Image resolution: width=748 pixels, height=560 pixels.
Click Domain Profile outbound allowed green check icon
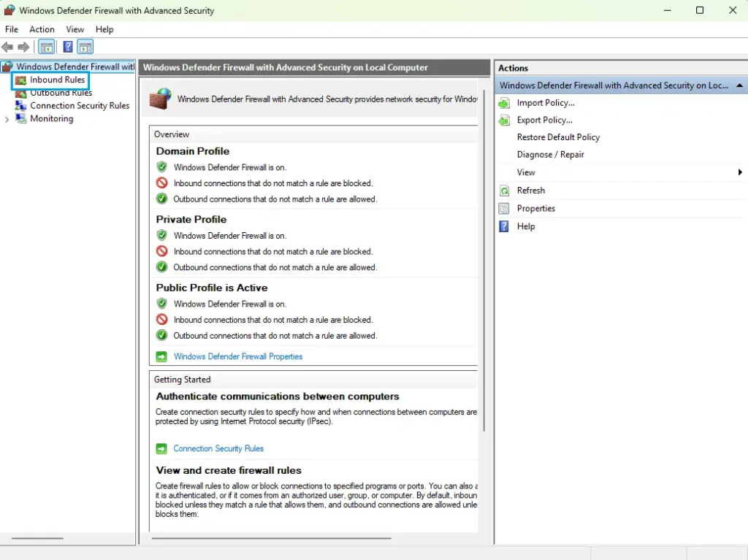tap(161, 199)
